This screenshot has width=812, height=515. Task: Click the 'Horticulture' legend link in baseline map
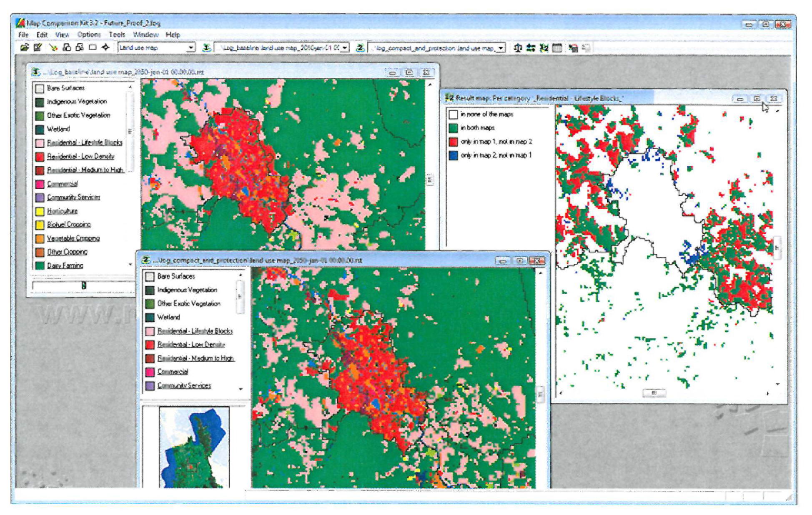click(x=62, y=211)
